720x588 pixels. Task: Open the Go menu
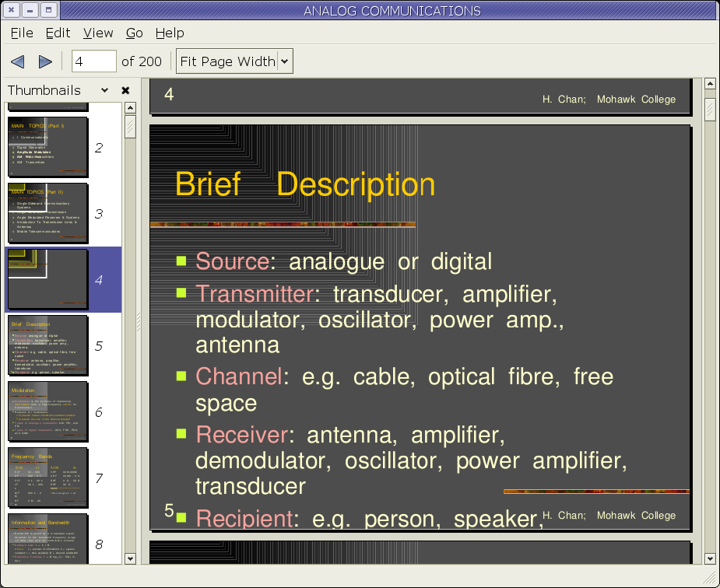point(134,33)
